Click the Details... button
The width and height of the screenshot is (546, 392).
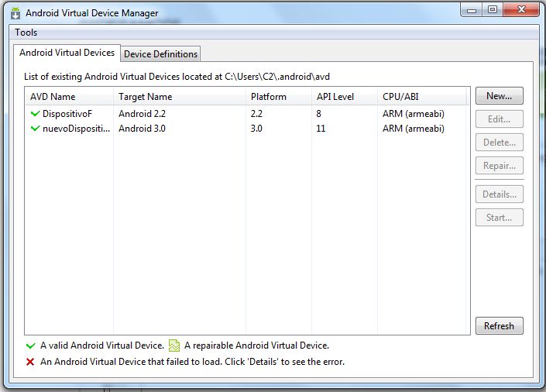(x=499, y=194)
